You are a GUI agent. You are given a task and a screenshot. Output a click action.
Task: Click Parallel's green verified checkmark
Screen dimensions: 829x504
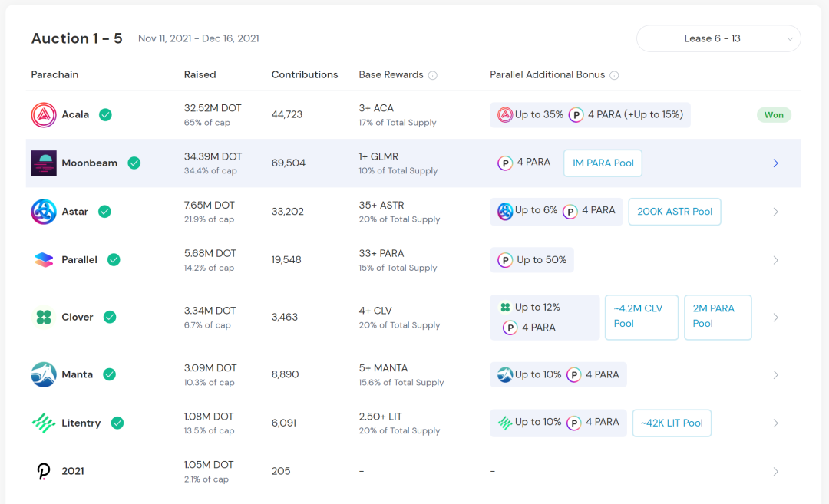tap(114, 260)
